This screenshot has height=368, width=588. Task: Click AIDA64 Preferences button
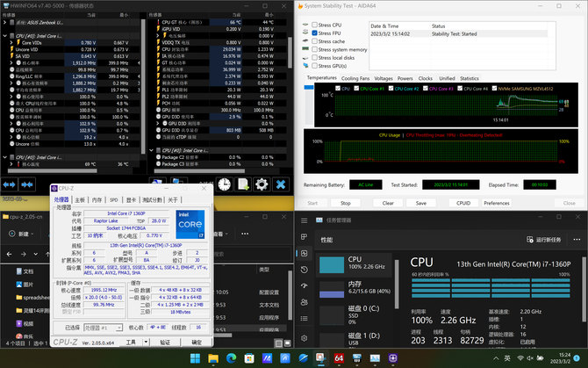pyautogui.click(x=497, y=203)
